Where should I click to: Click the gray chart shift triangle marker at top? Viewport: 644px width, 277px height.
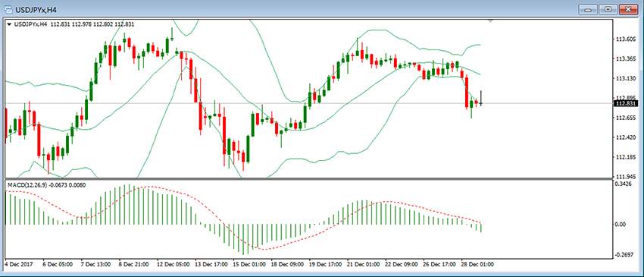tap(489, 21)
